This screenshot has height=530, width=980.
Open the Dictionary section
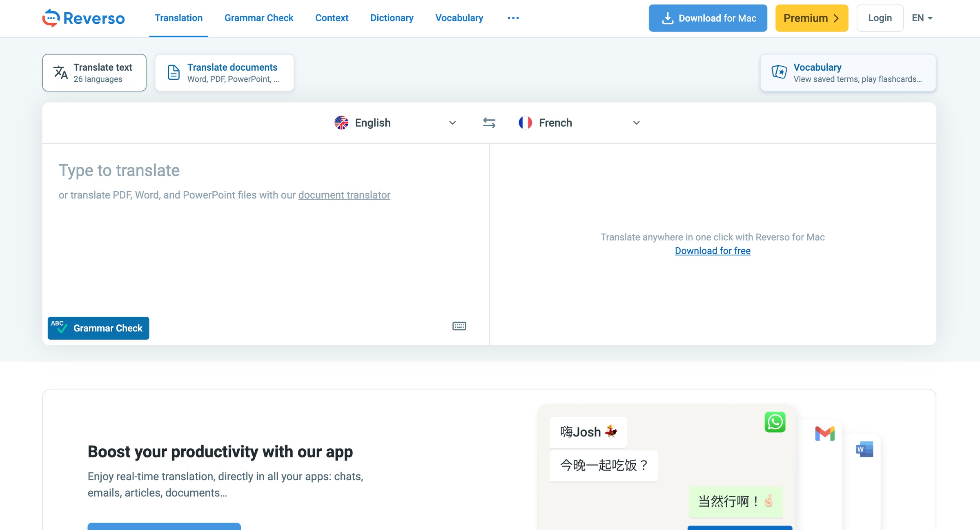coord(392,18)
